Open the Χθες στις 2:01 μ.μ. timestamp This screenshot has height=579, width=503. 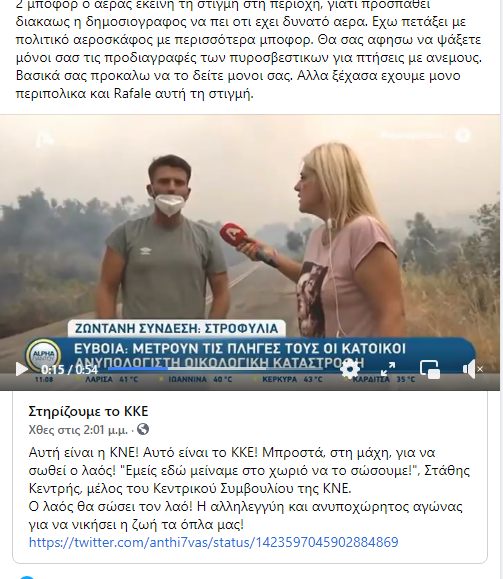[x=78, y=430]
